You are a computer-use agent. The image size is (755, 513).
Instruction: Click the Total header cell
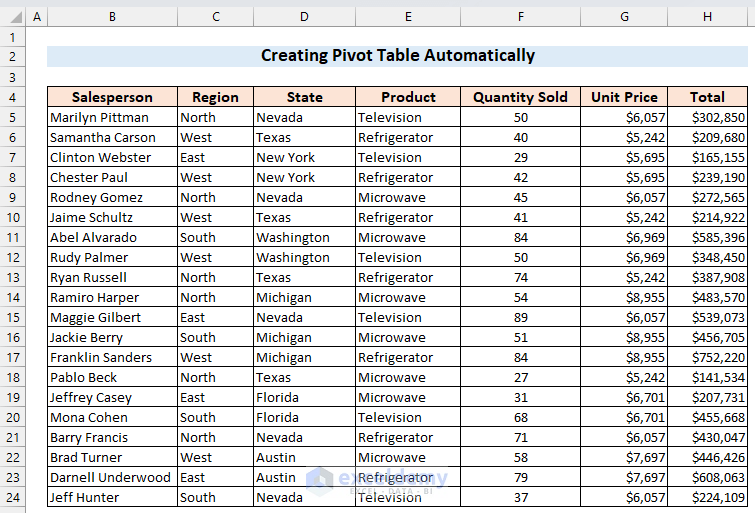point(707,97)
